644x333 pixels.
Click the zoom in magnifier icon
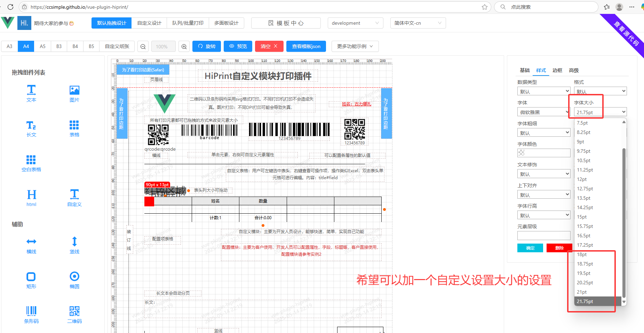(x=184, y=47)
